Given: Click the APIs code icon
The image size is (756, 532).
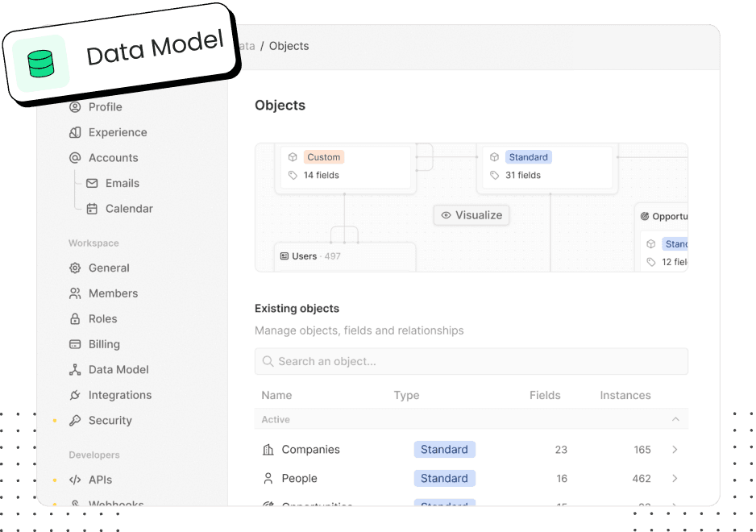Looking at the screenshot, I should tap(74, 480).
